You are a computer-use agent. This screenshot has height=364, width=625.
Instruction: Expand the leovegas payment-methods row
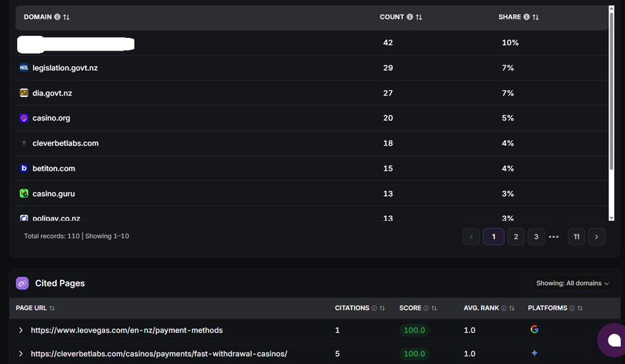[21, 330]
